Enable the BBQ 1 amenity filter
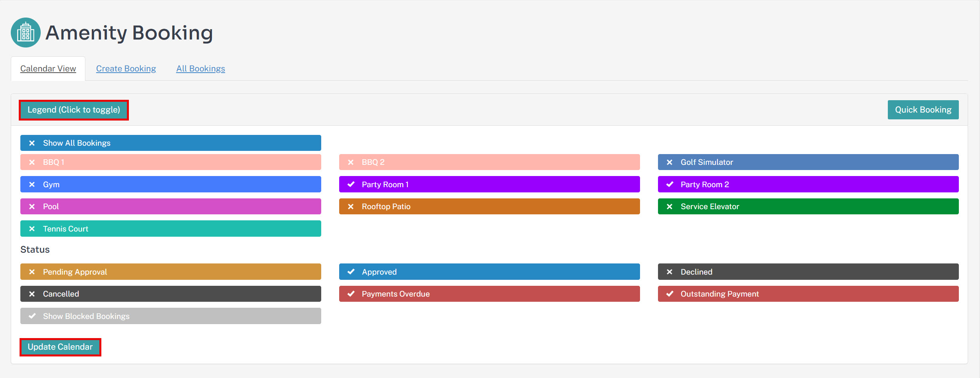 point(171,162)
